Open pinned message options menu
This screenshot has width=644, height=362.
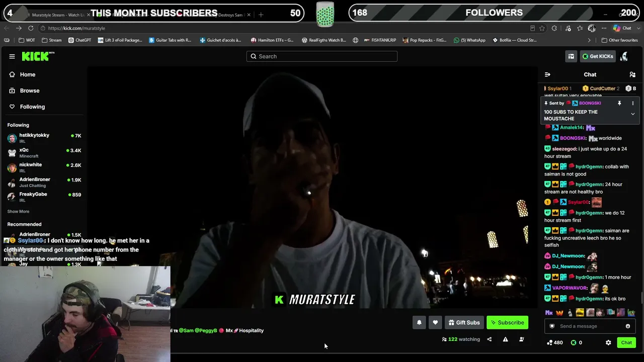(633, 103)
